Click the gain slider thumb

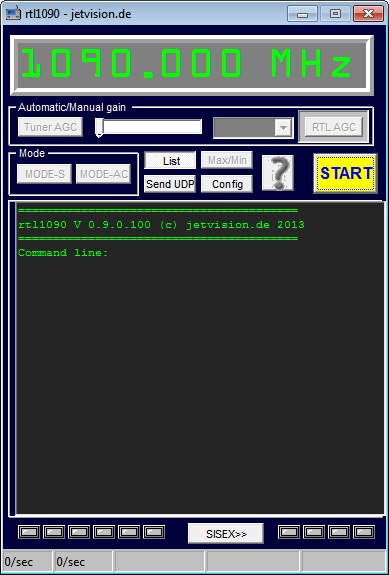(x=99, y=128)
